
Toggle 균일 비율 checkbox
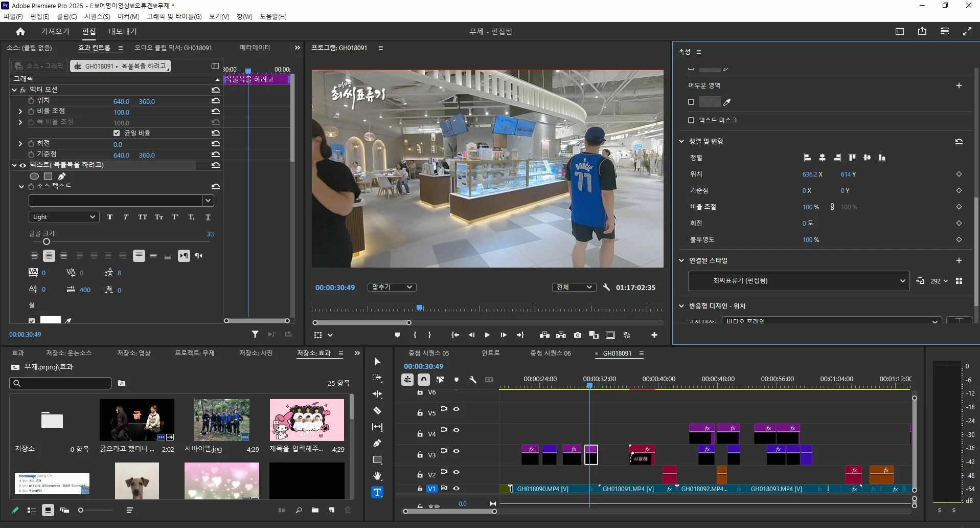pyautogui.click(x=117, y=133)
